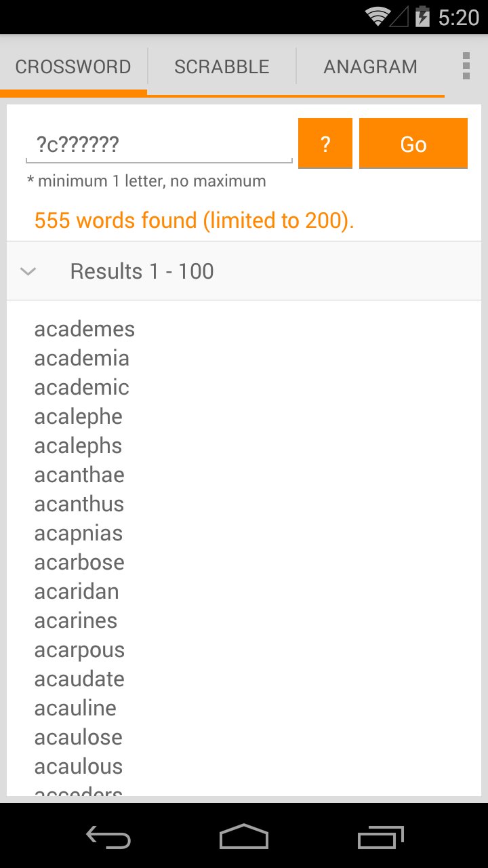Screen dimensions: 488x868
Task: Tap the Results 1 - 100 header
Action: point(244,271)
